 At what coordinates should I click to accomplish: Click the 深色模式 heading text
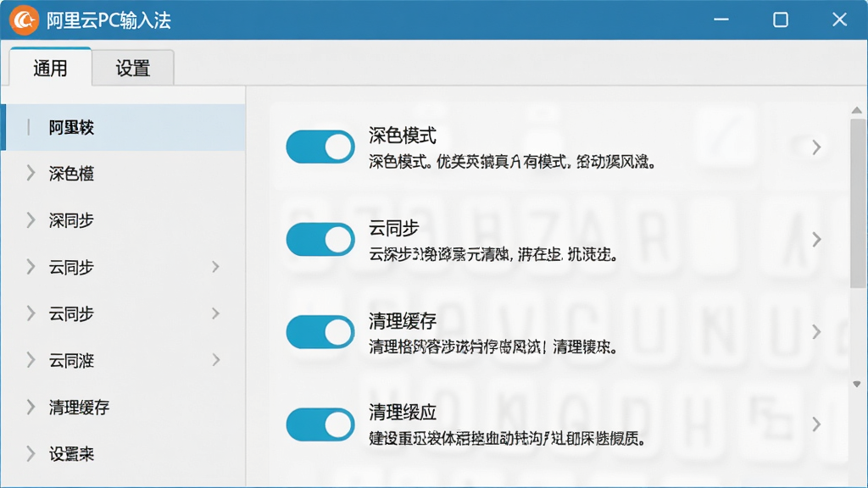point(403,135)
